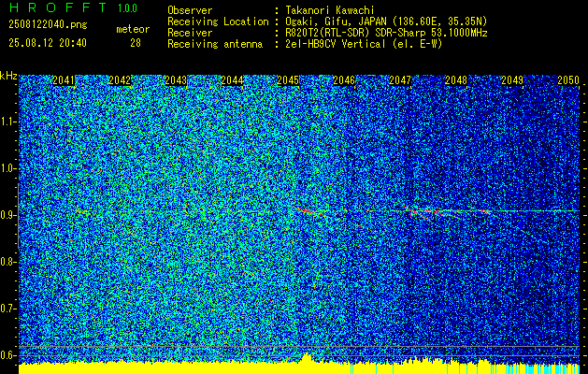Click the red meteor echo after 2045
This screenshot has height=374, width=588.
point(312,212)
